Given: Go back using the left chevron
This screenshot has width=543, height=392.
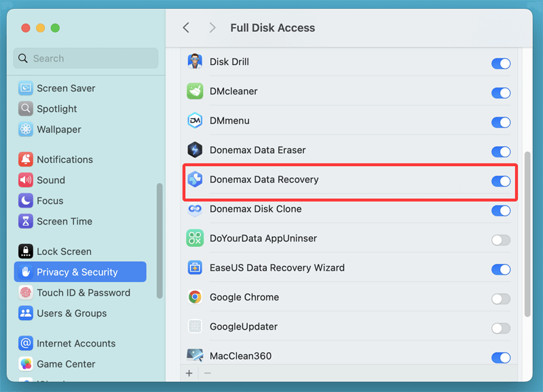Looking at the screenshot, I should [186, 28].
